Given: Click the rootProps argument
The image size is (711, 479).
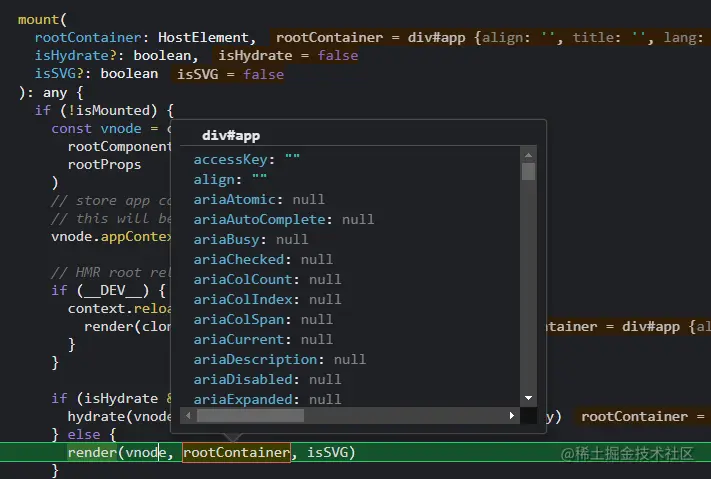Looking at the screenshot, I should click(x=104, y=165).
